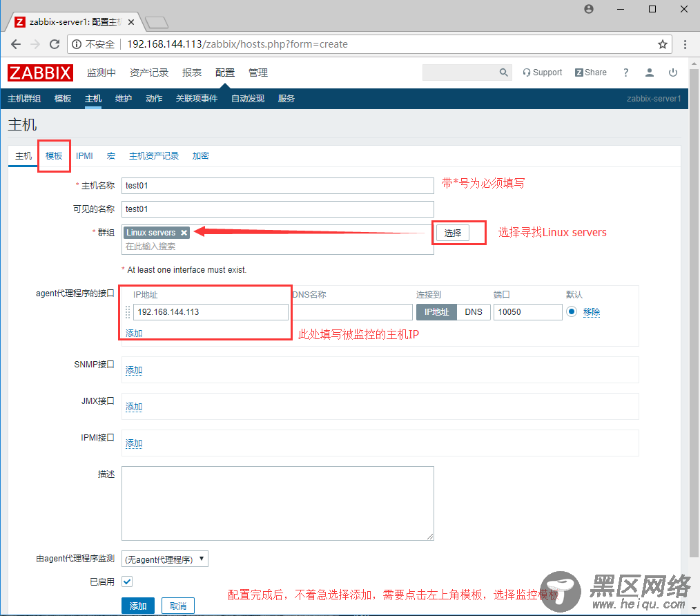The height and width of the screenshot is (616, 700).
Task: Open the help question mark icon
Action: coord(626,73)
